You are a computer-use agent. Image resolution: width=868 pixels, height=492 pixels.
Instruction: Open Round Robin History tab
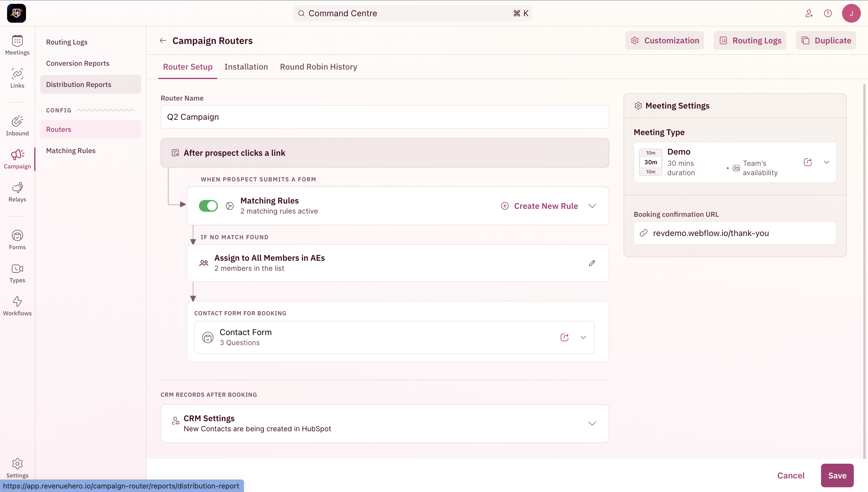tap(319, 67)
